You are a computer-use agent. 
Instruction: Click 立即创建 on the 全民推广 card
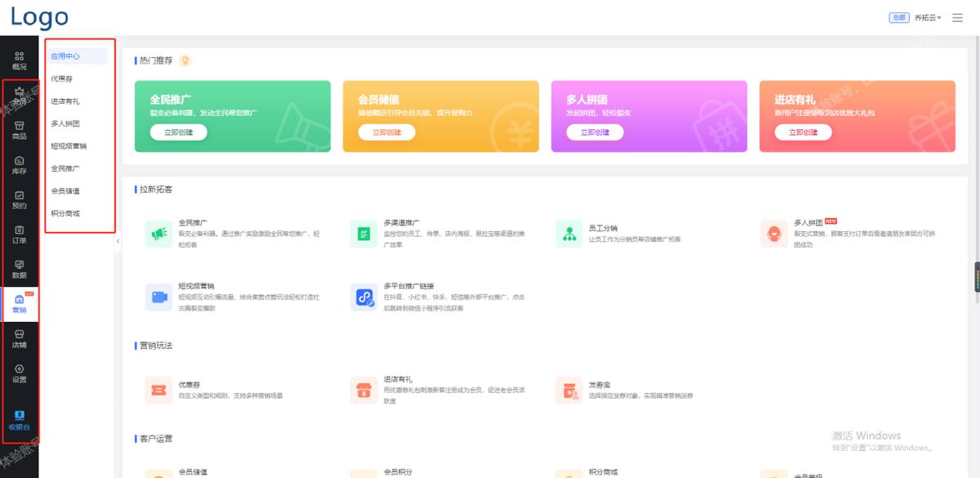[178, 132]
